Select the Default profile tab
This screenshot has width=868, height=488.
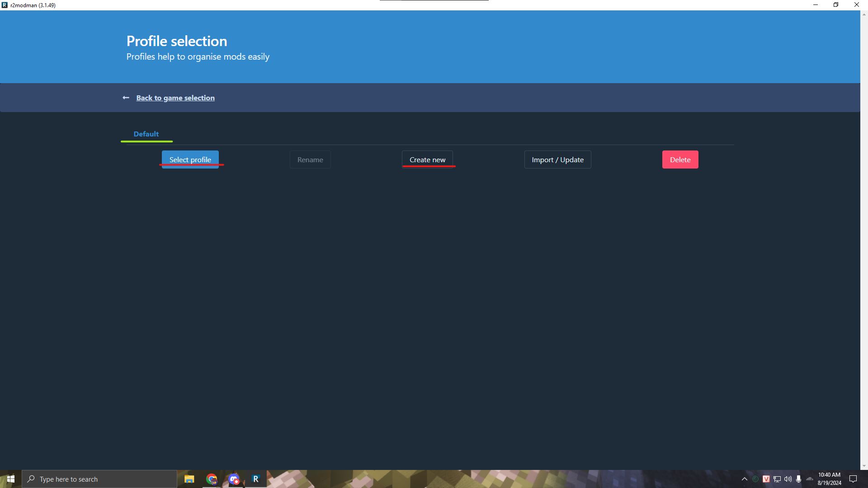(x=146, y=133)
